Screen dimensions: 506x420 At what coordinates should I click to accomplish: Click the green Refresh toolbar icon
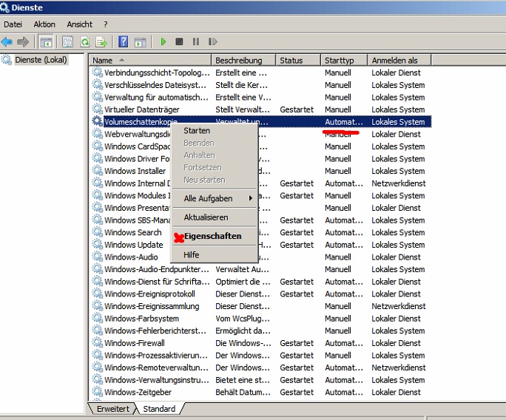[x=85, y=41]
